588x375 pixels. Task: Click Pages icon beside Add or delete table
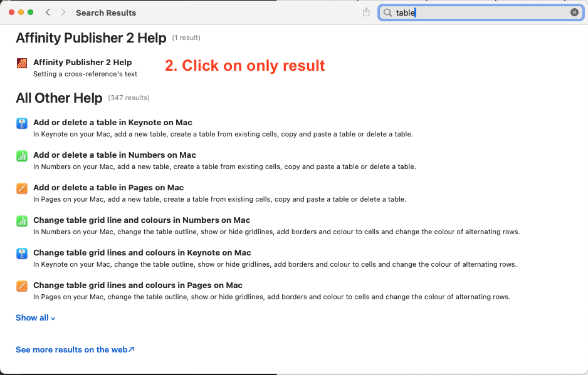point(22,188)
